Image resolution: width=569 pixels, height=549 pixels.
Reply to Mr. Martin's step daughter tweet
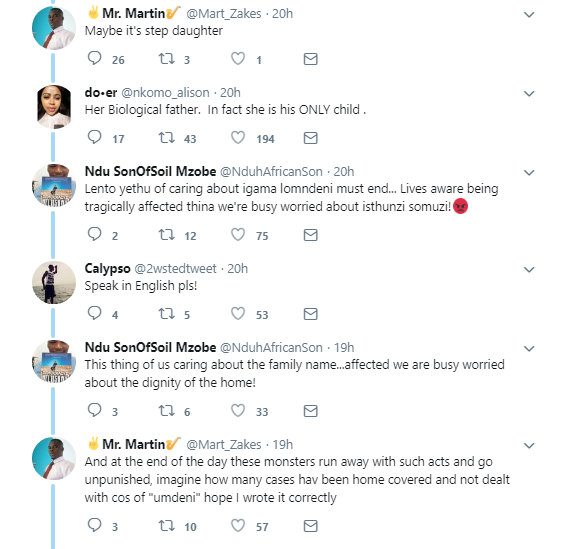[x=95, y=58]
